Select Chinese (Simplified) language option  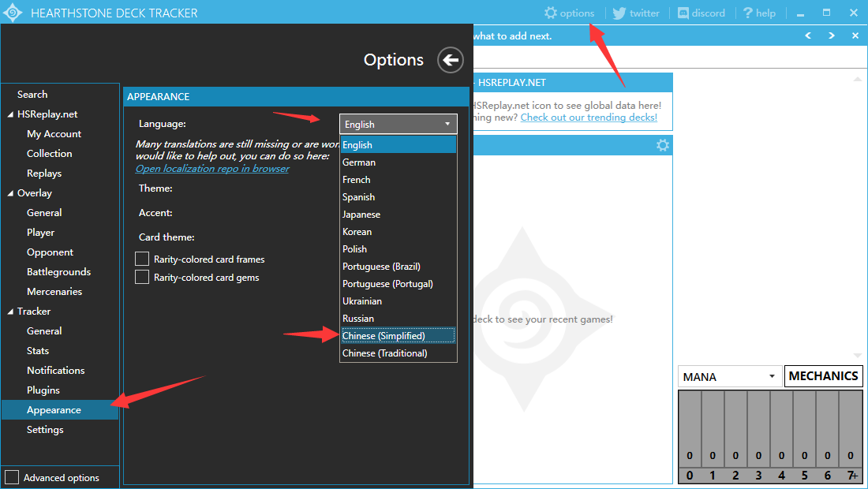(x=398, y=336)
